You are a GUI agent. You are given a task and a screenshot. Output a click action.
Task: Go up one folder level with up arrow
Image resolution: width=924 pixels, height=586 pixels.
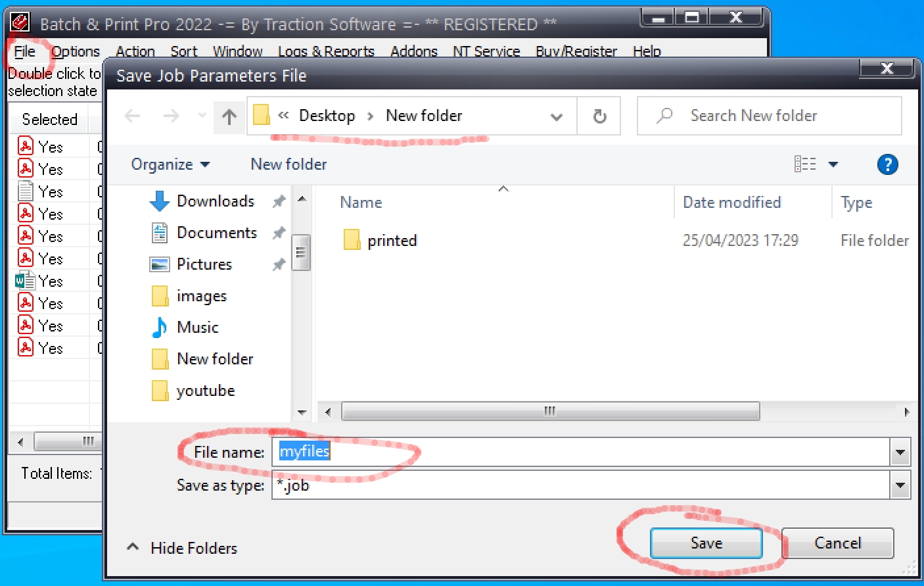(229, 117)
